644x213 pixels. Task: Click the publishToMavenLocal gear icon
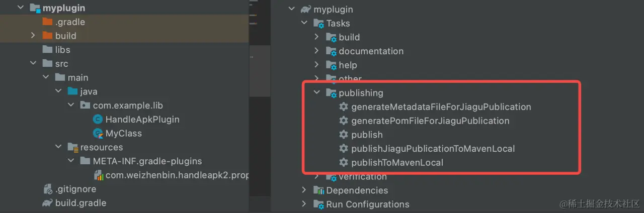[x=344, y=162]
